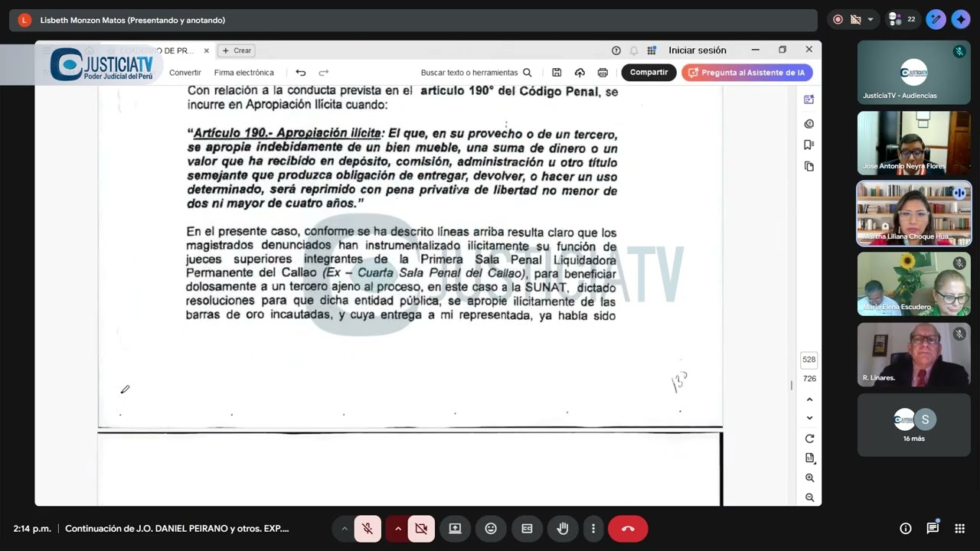
Task: Click Pregunta al Asistente de IA button
Action: point(747,73)
